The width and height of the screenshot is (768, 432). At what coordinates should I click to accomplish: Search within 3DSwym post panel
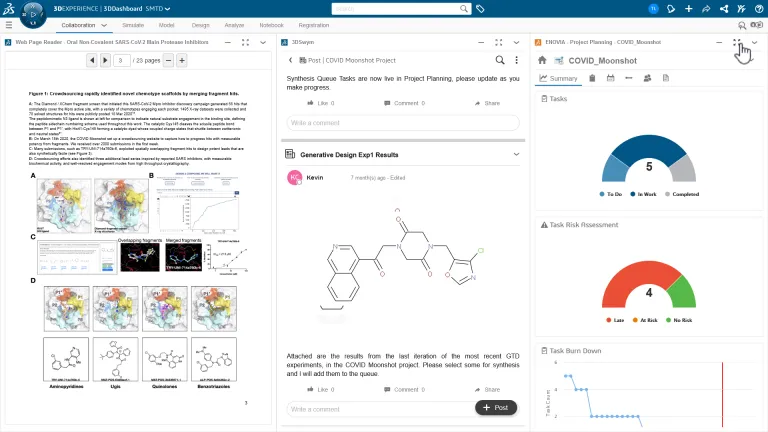(500, 60)
